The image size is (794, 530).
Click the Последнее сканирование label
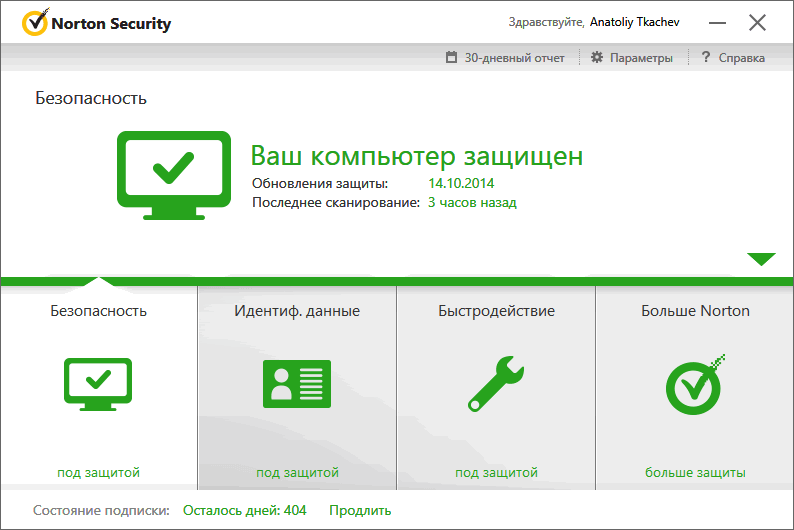[x=336, y=202]
